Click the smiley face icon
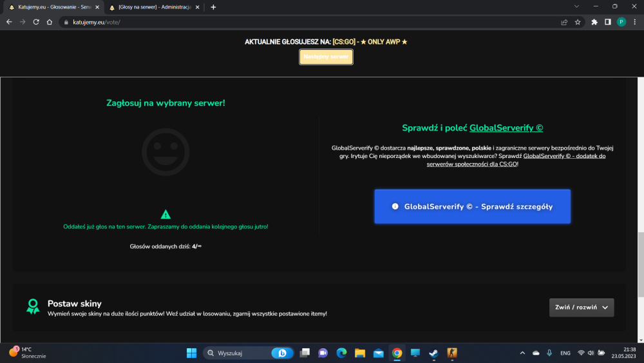The width and height of the screenshot is (644, 363). click(166, 152)
